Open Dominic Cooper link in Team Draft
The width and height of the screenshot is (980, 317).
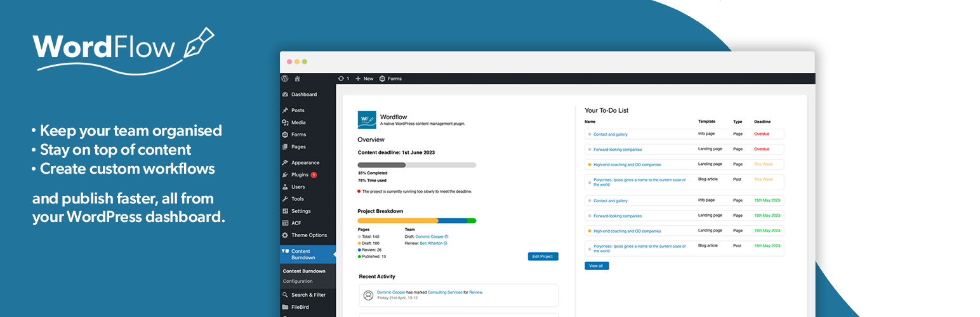point(430,236)
